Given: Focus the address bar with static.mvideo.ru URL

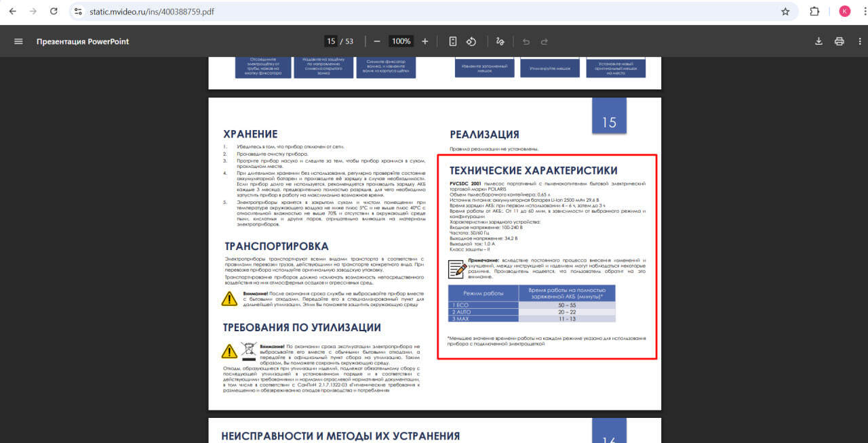Looking at the screenshot, I should click(x=434, y=12).
